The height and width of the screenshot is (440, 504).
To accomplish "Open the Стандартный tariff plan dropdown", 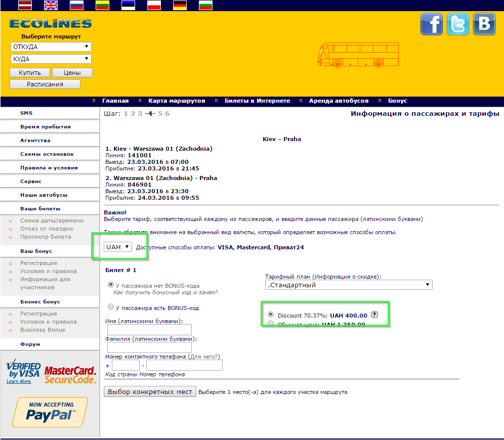I will (x=349, y=285).
